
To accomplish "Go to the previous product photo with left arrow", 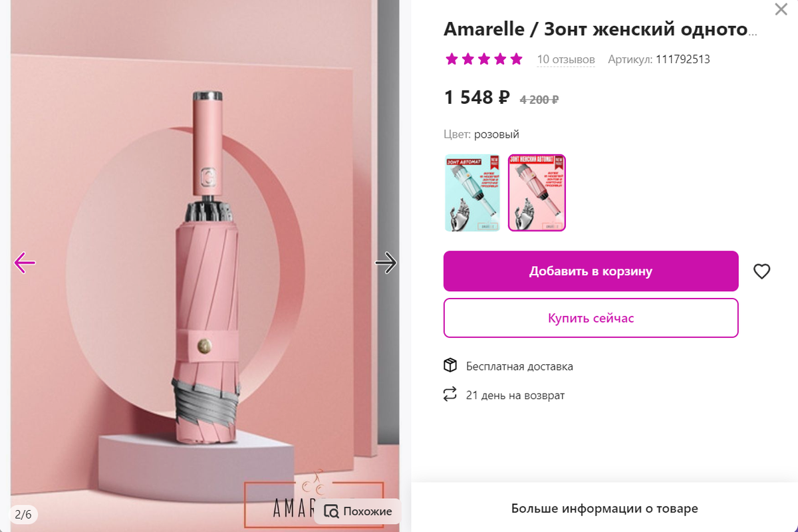I will (25, 263).
